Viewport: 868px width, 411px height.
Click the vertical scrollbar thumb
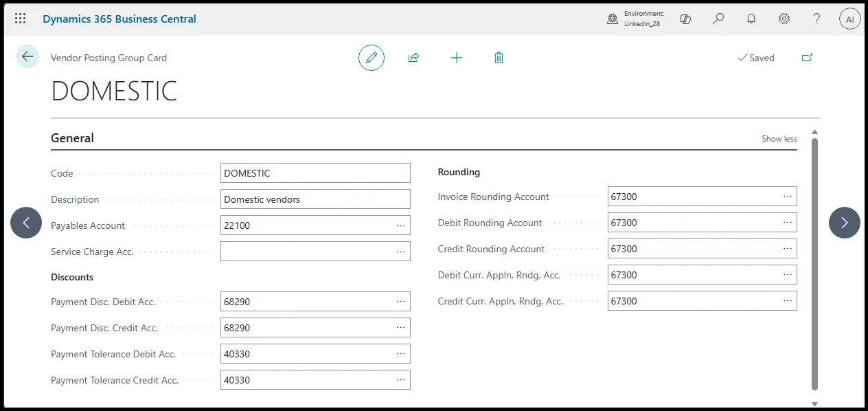pyautogui.click(x=814, y=265)
